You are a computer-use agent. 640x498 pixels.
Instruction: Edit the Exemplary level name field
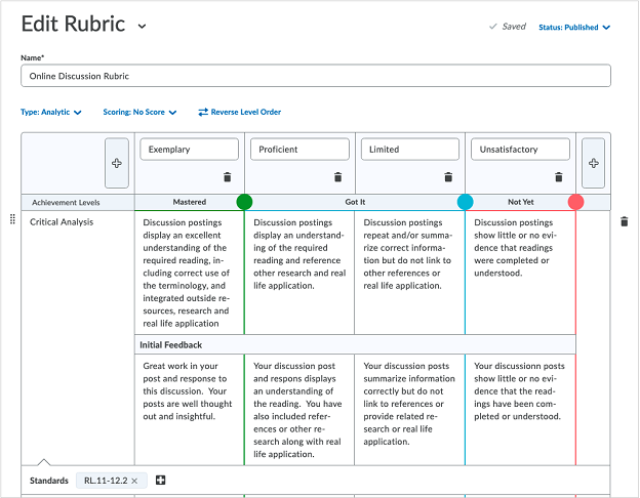point(189,149)
